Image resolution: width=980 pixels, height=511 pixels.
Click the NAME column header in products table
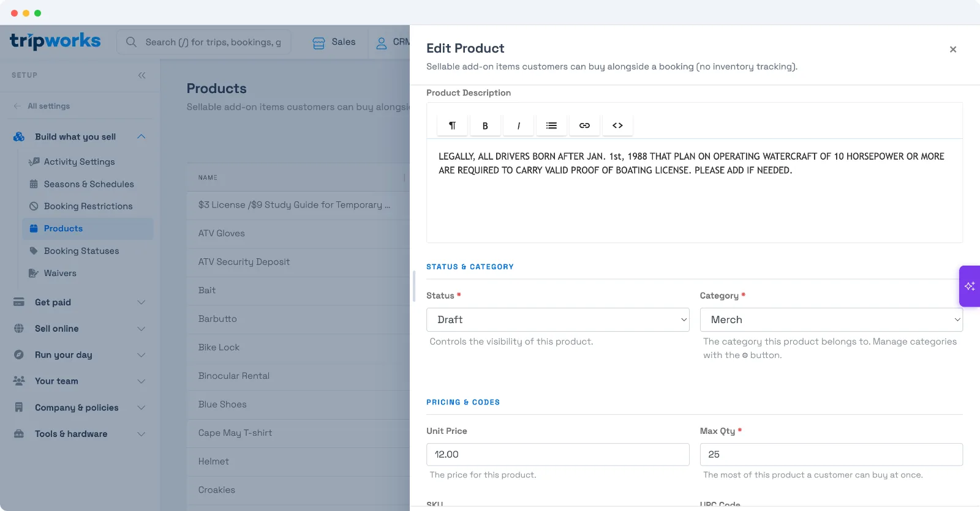coord(208,177)
